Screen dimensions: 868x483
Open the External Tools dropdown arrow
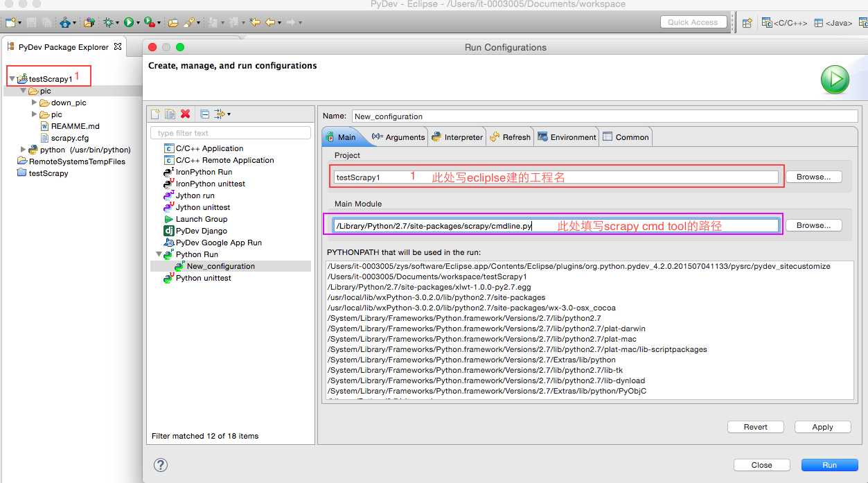[x=158, y=23]
